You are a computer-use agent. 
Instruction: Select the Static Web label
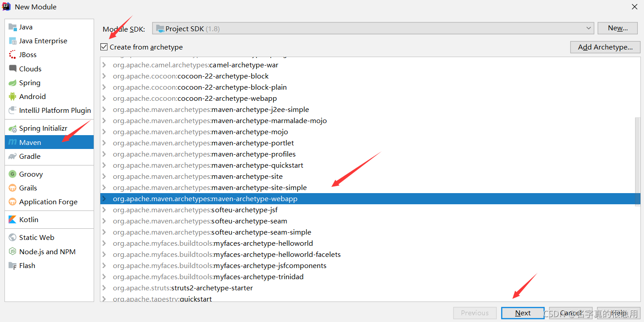pos(37,238)
